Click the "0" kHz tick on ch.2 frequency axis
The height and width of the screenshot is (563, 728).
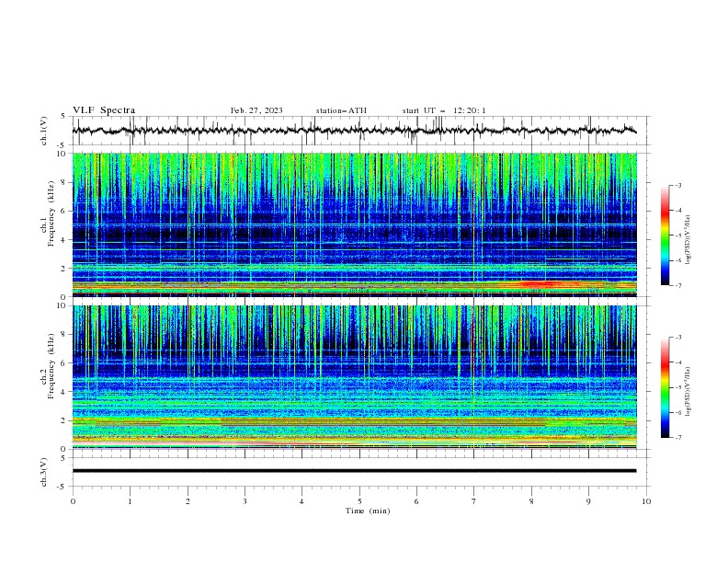click(65, 449)
